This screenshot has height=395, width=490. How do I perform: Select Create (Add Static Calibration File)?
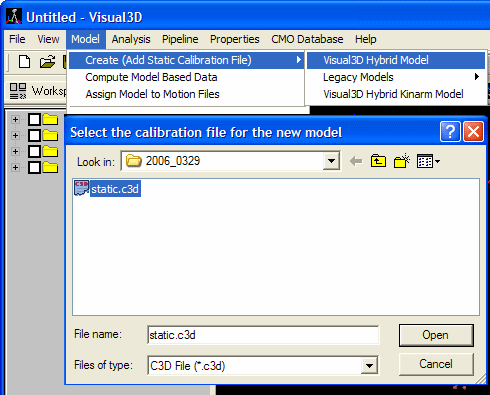click(x=187, y=60)
